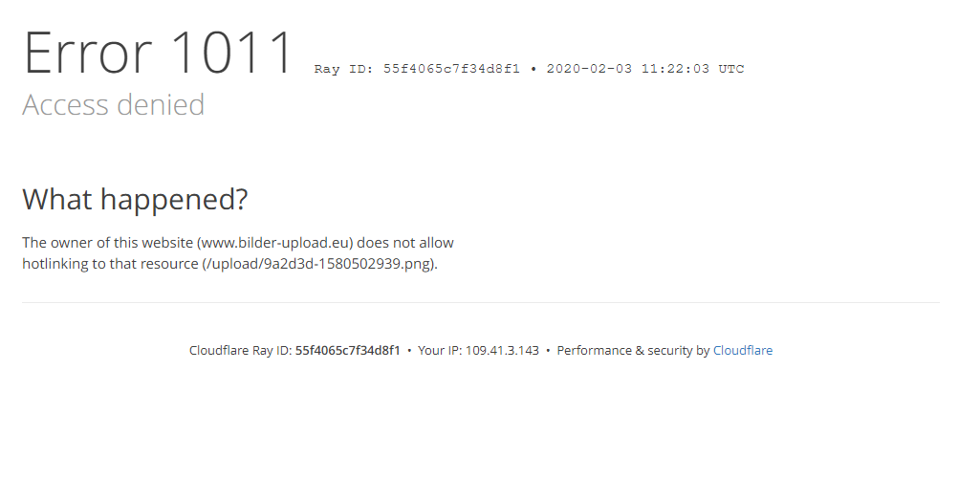Click the "Cloudflare Ray ID:" footer label
The image size is (980, 479).
(x=241, y=351)
